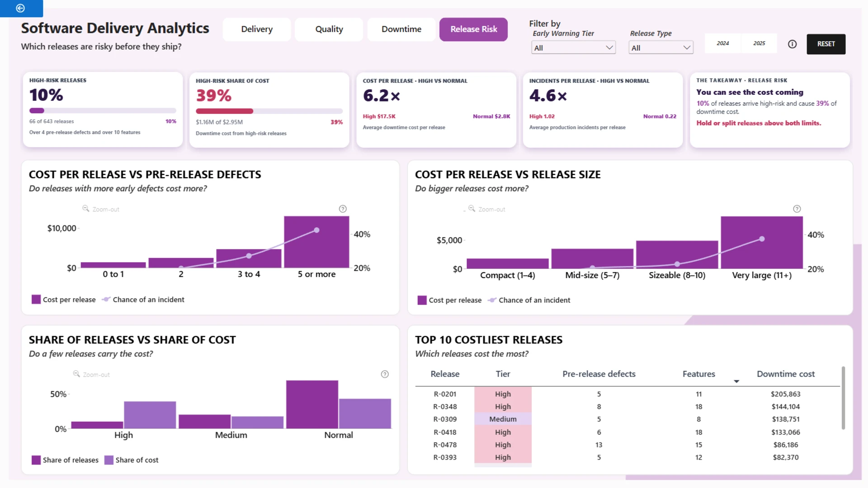Open help icon on defects chart

[x=343, y=209]
